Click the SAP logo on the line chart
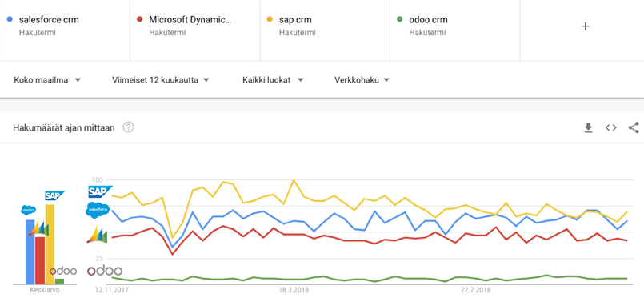Viewport: 644px width, 298px height. pyautogui.click(x=101, y=191)
